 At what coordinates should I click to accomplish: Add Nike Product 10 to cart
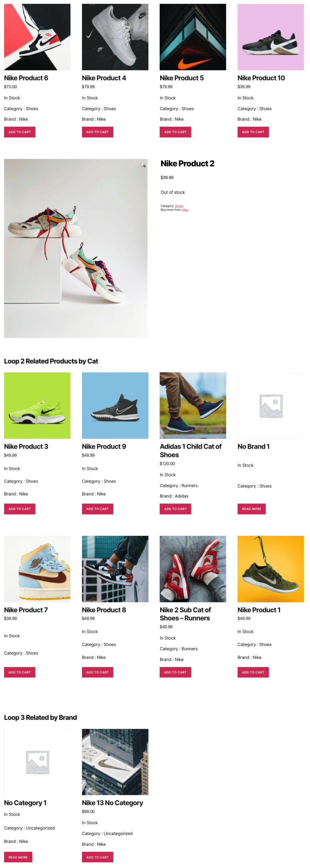(x=253, y=132)
